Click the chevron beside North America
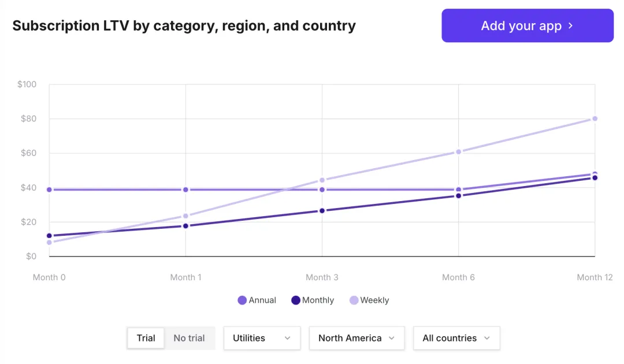 pos(392,338)
